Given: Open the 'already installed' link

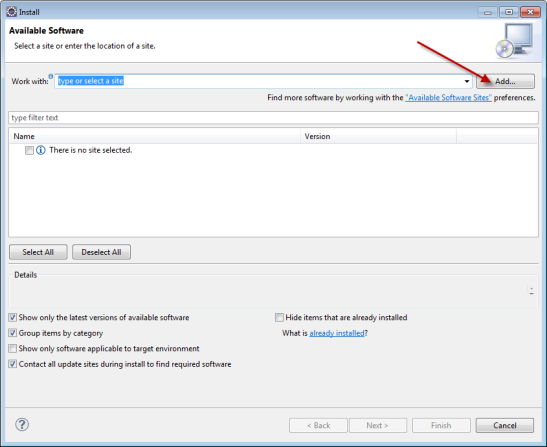Looking at the screenshot, I should (x=337, y=333).
